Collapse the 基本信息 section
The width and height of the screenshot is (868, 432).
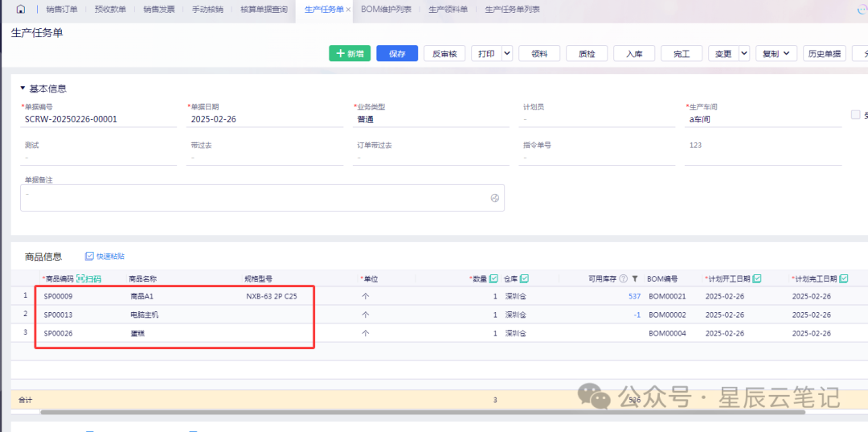(23, 88)
